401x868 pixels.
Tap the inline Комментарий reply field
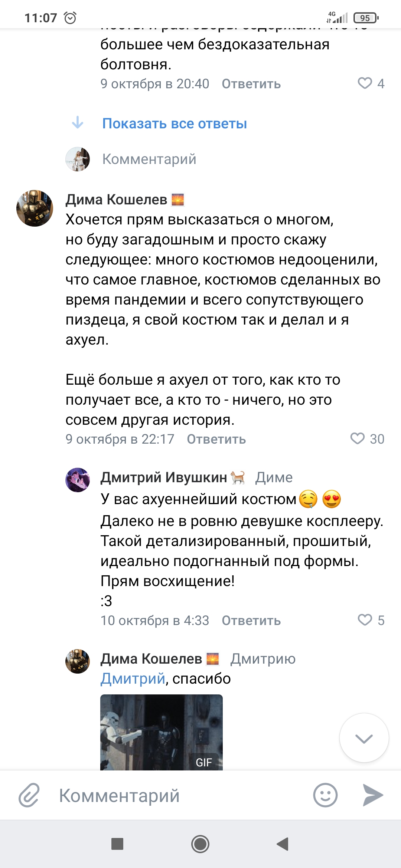[x=149, y=159]
